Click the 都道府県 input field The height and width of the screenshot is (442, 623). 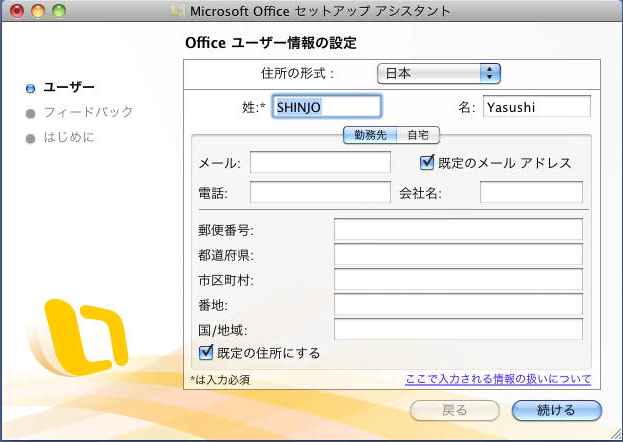coord(458,254)
